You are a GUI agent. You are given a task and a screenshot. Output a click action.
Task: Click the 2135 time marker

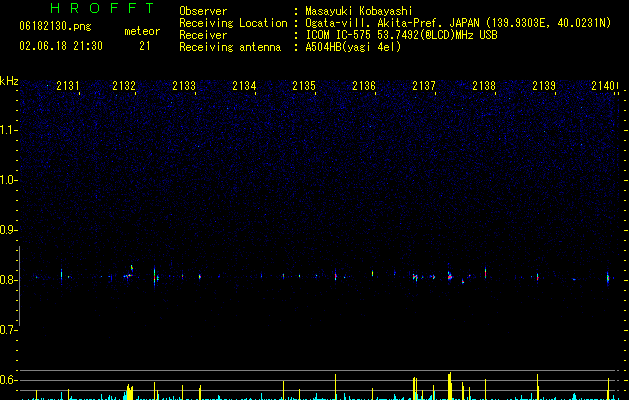[304, 86]
